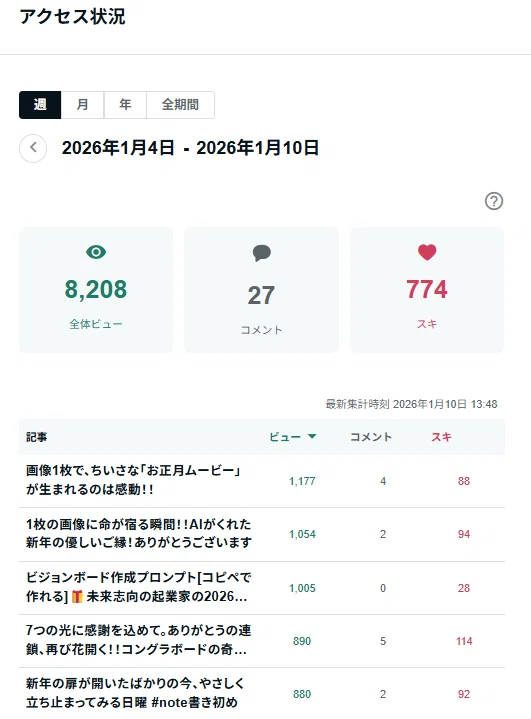
Task: Open article ビジョンボード作成プロンプト
Action: (138, 587)
